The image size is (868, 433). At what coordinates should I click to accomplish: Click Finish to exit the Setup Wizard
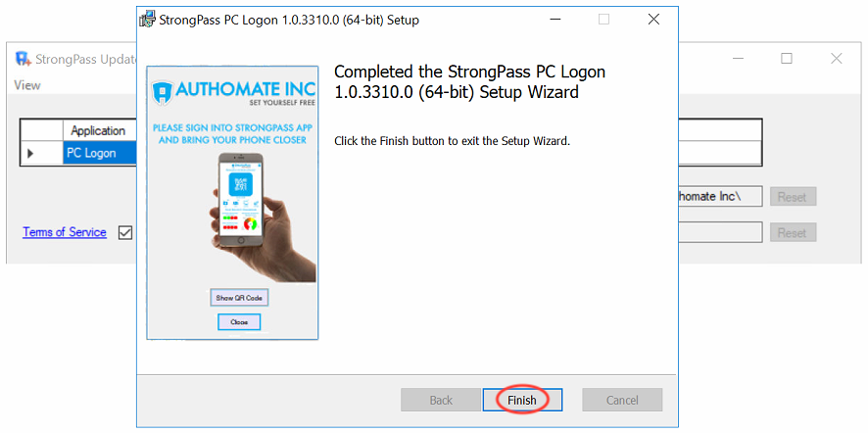pos(522,400)
